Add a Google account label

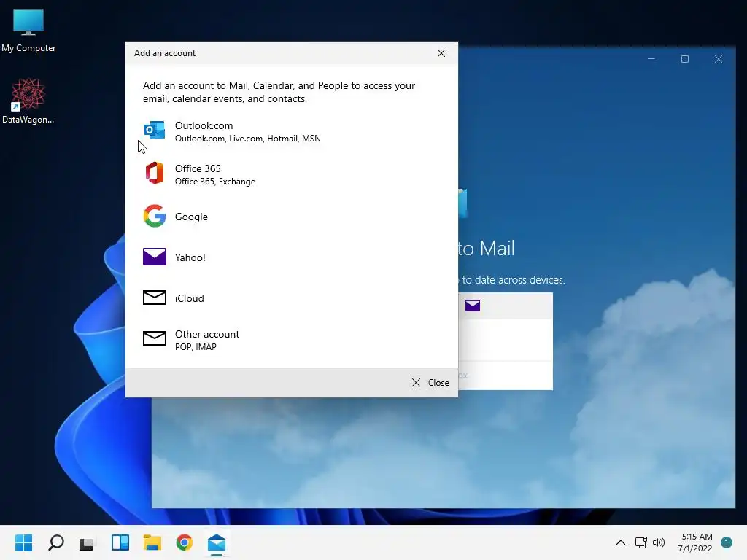click(x=191, y=217)
